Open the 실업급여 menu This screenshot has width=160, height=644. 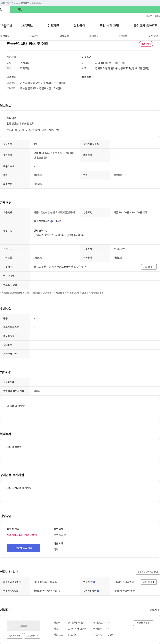79,26
